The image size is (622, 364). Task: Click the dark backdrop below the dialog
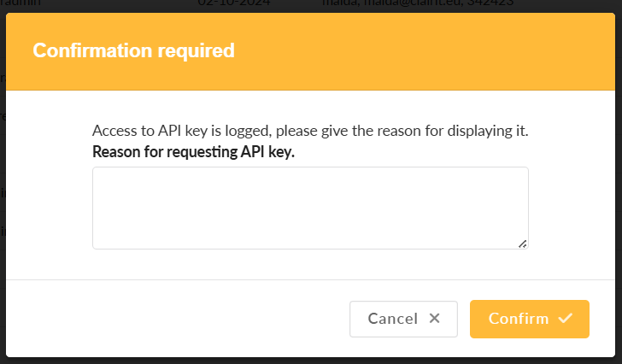[310, 361]
